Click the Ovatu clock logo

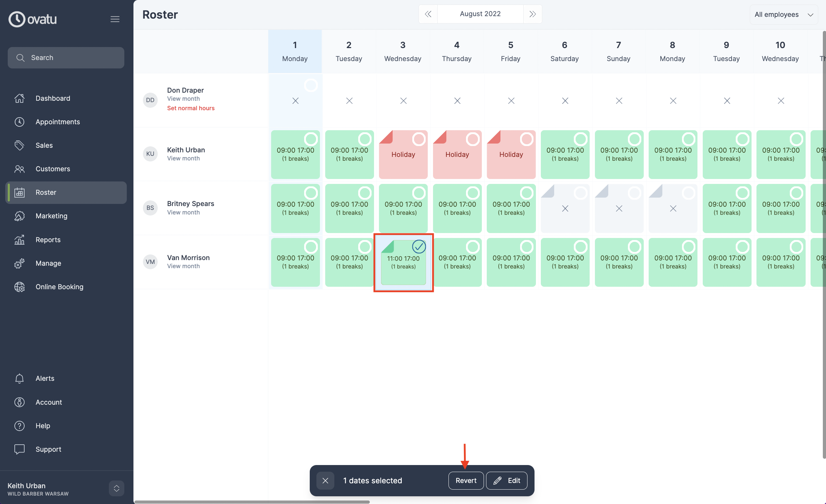[17, 19]
